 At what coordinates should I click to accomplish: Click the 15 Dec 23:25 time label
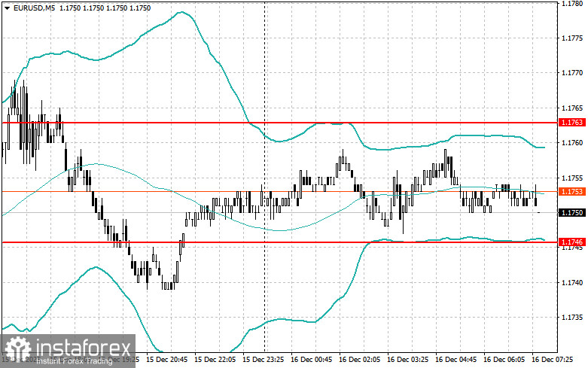pyautogui.click(x=263, y=360)
